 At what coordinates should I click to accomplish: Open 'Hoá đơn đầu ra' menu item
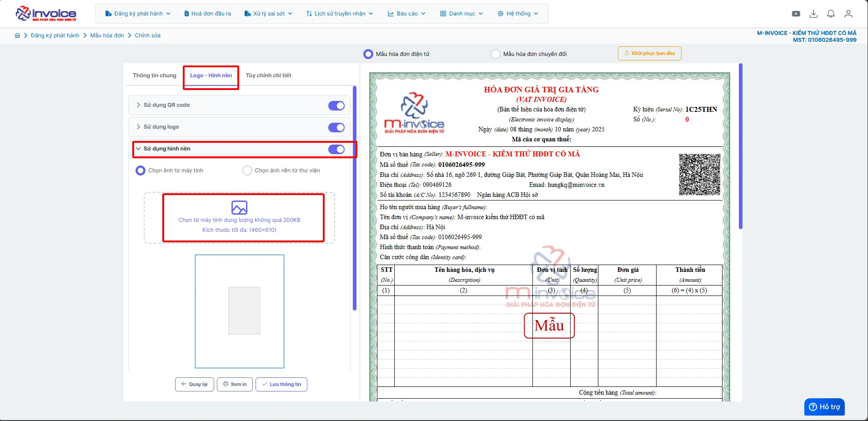(x=208, y=14)
